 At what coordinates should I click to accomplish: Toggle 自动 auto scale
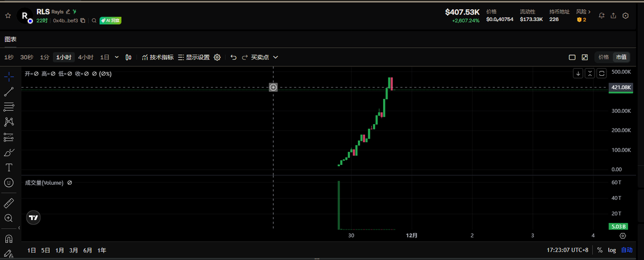click(x=627, y=250)
